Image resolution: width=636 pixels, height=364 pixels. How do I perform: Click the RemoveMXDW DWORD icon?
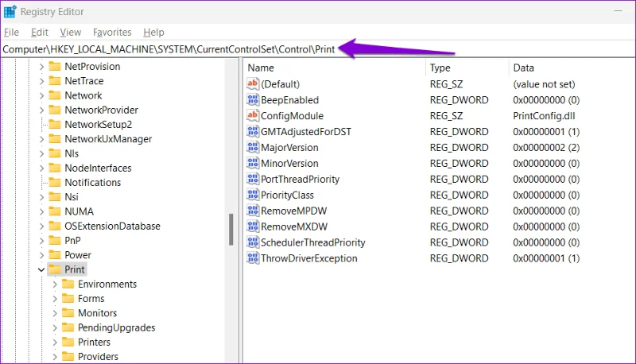coord(252,227)
